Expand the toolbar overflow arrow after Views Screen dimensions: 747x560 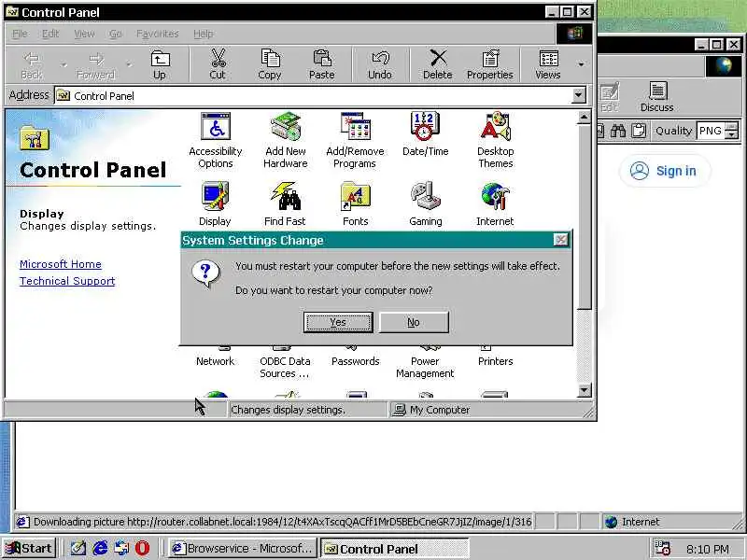(581, 64)
